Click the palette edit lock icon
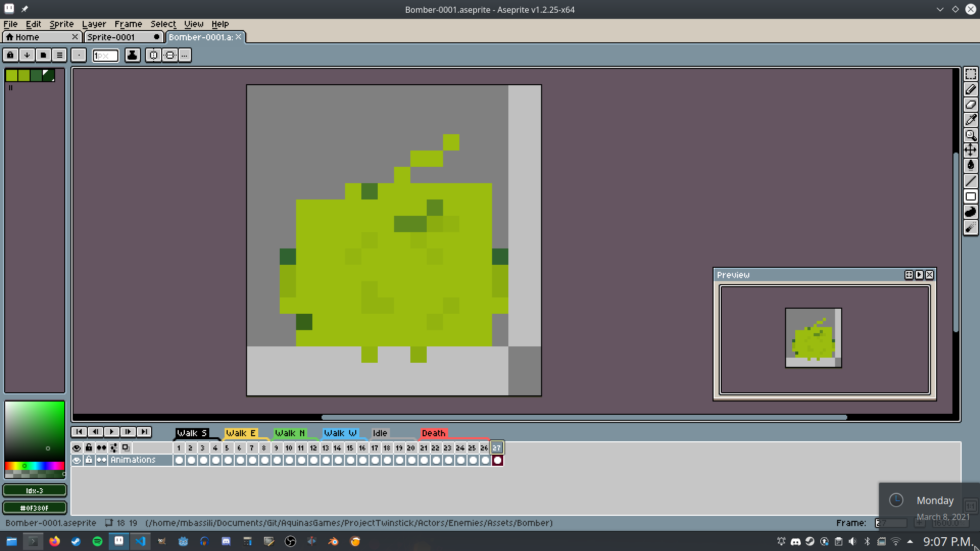Image resolution: width=980 pixels, height=551 pixels. 10,55
